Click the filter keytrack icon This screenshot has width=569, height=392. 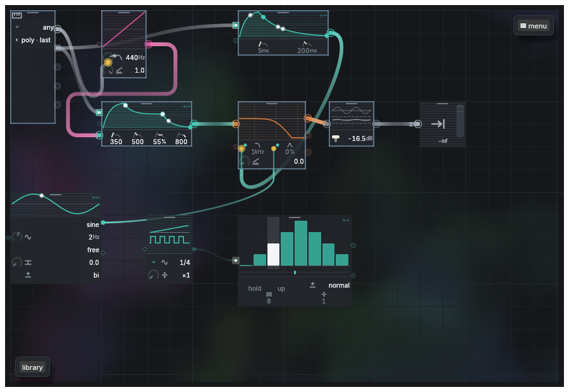click(x=256, y=161)
